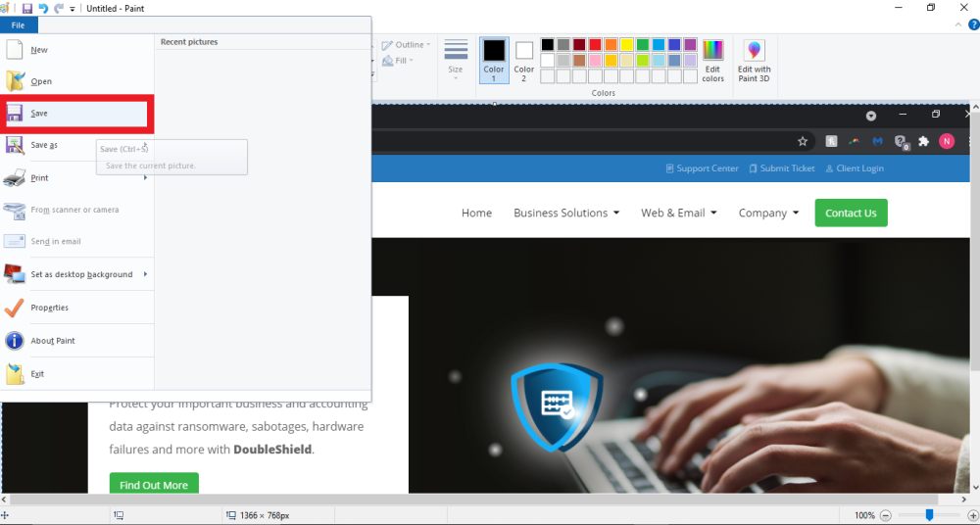Click the horizontal scrollbar below canvas
980x525 pixels.
[x=490, y=500]
